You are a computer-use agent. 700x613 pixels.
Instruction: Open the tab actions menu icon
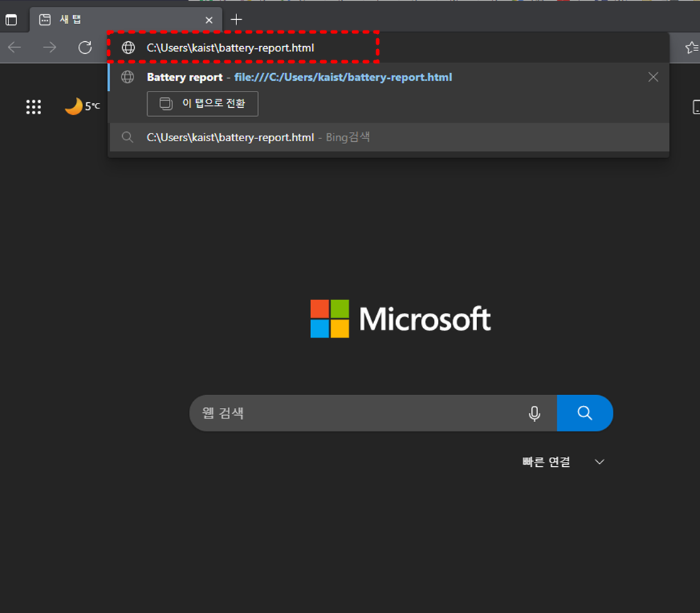[11, 20]
